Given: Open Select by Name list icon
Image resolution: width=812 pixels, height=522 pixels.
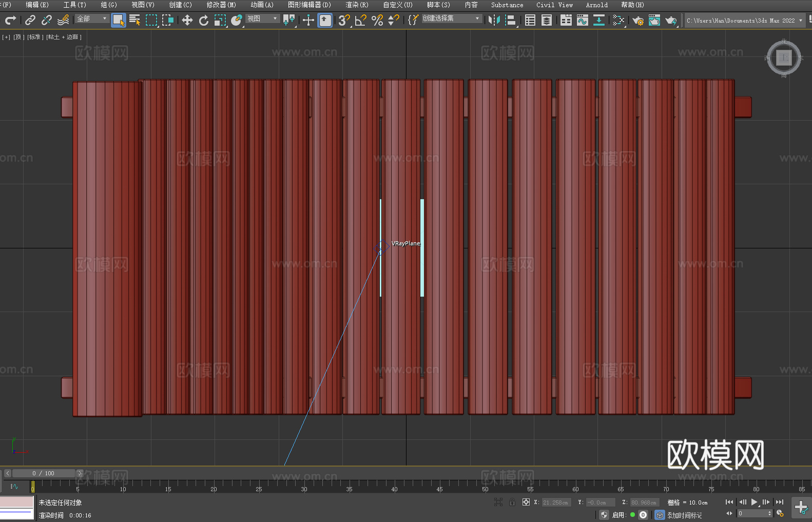Looking at the screenshot, I should 135,20.
